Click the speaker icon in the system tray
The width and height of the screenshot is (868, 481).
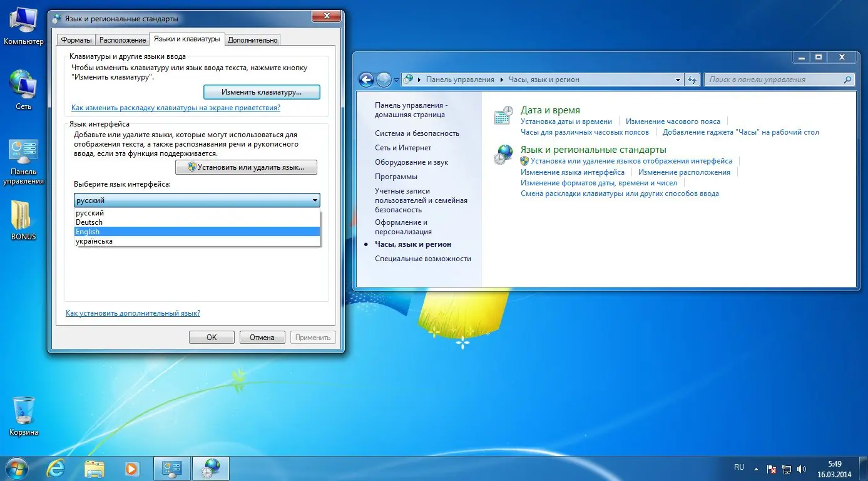coord(802,468)
